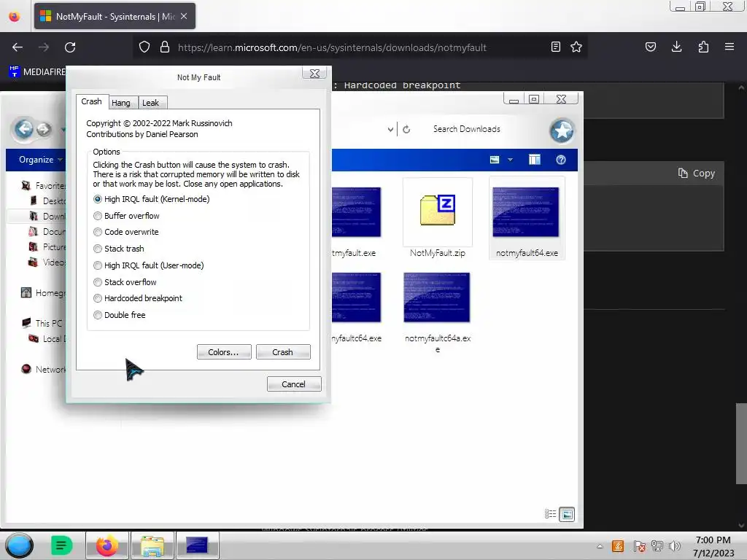Click the tracking protection shield icon
The width and height of the screenshot is (747, 560).
tap(144, 47)
